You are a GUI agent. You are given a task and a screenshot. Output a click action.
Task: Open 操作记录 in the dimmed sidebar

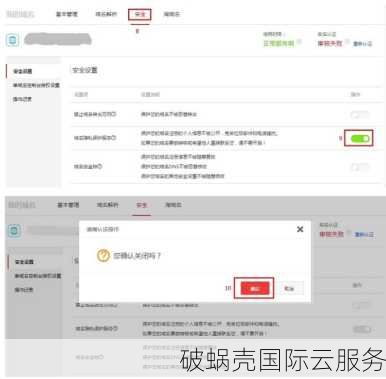(24, 290)
